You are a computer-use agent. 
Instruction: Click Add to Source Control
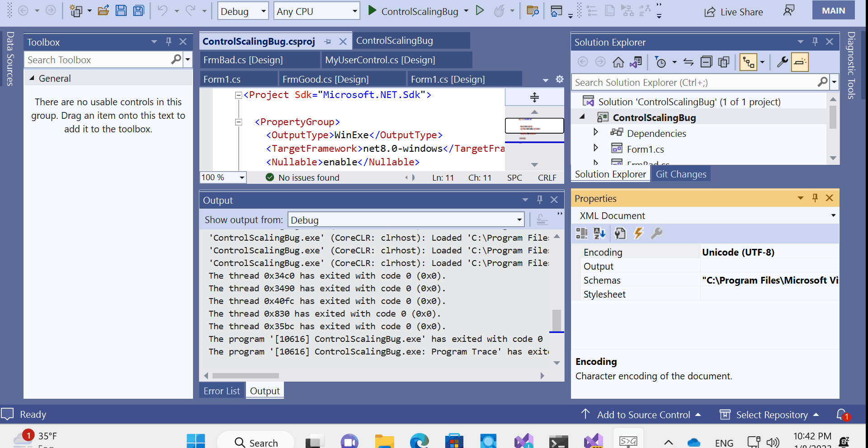pyautogui.click(x=644, y=415)
